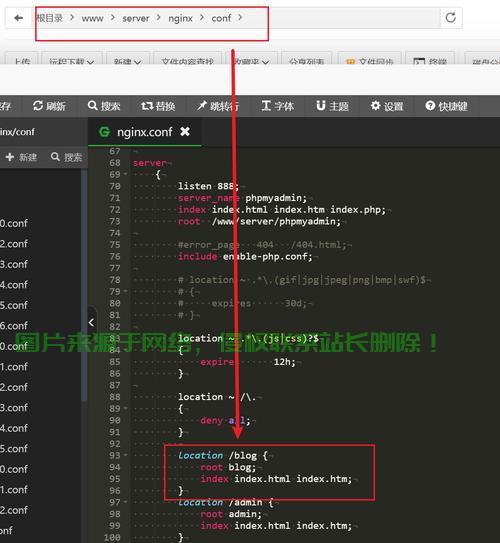Select the nginx.conf editor tab
Image resolution: width=500 pixels, height=543 pixels.
click(x=144, y=132)
